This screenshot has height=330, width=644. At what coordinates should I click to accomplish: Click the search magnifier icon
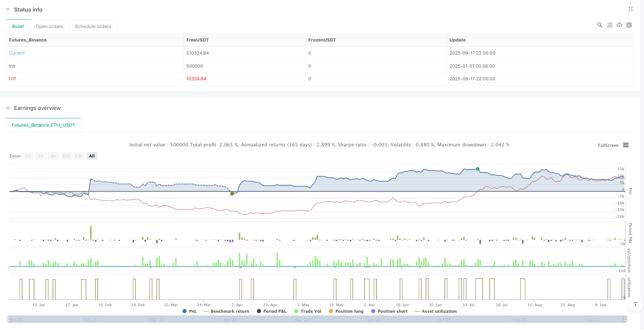pos(599,25)
